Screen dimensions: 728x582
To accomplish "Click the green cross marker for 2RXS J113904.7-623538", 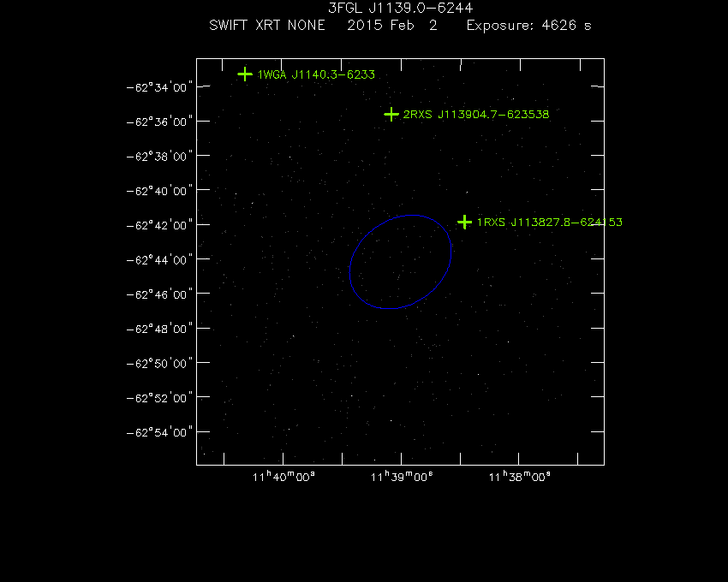I will point(391,114).
